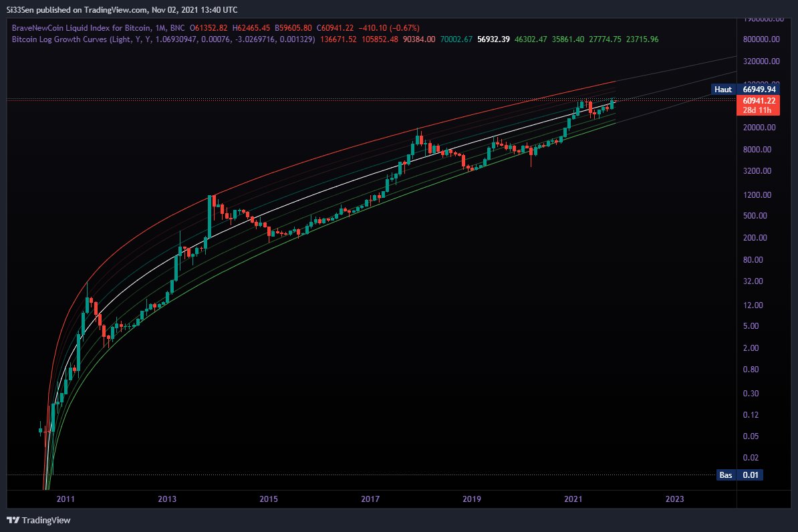
Task: Click the 2021 label on the time axis
Action: [x=573, y=499]
